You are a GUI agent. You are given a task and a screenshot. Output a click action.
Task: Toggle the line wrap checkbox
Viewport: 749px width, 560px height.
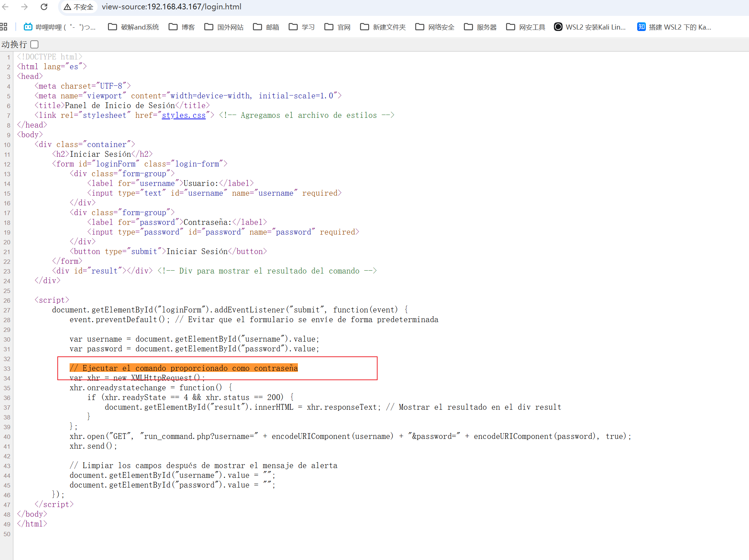(x=35, y=44)
